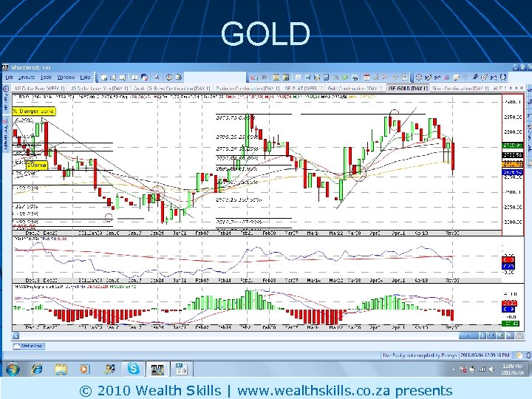Click the pin tool toolbar icon
Image resolution: width=532 pixels, height=399 pixels.
475,78
